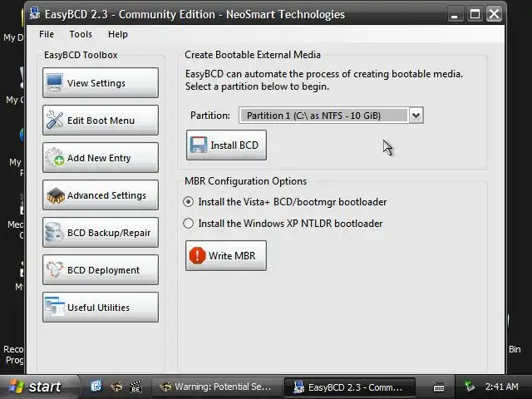
Task: Maximize the EasyBCD window
Action: (475, 14)
